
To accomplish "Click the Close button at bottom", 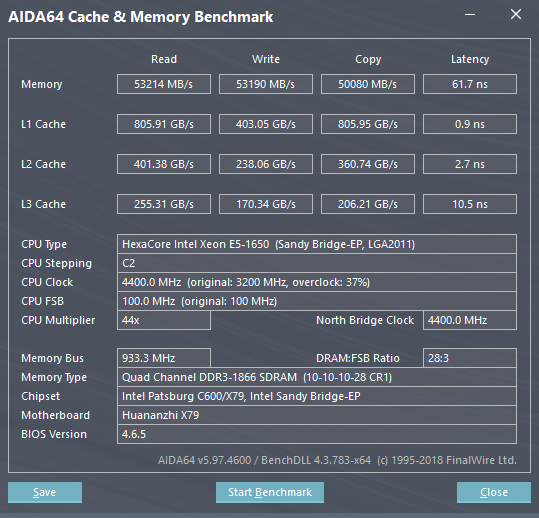I will tap(494, 492).
